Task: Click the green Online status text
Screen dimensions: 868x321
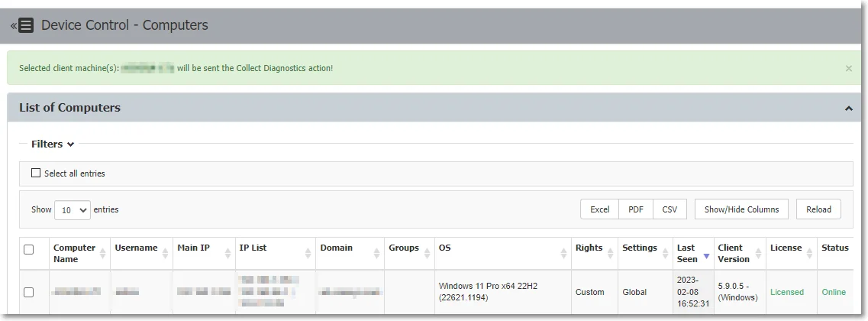Action: pos(834,292)
